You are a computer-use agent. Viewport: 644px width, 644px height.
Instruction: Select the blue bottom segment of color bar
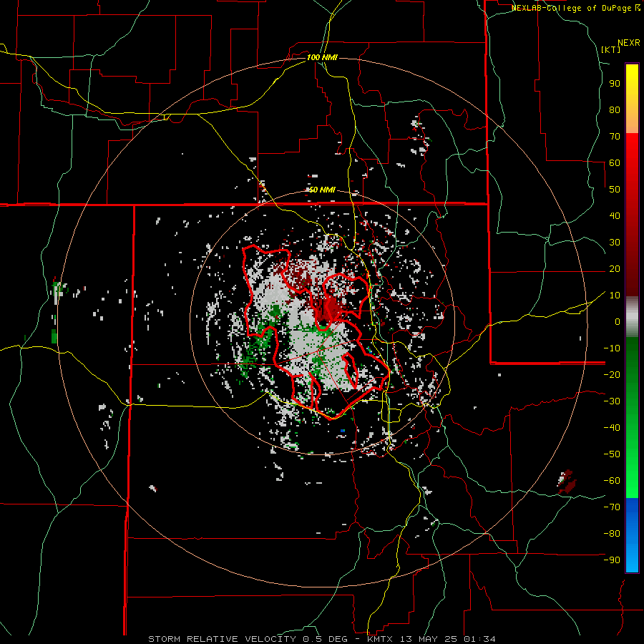[x=632, y=535]
